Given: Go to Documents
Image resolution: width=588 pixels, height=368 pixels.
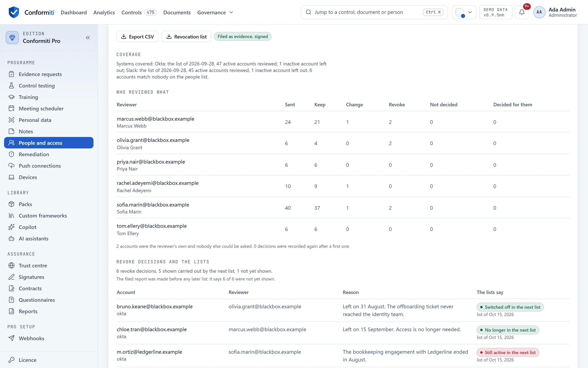Looking at the screenshot, I should [177, 12].
